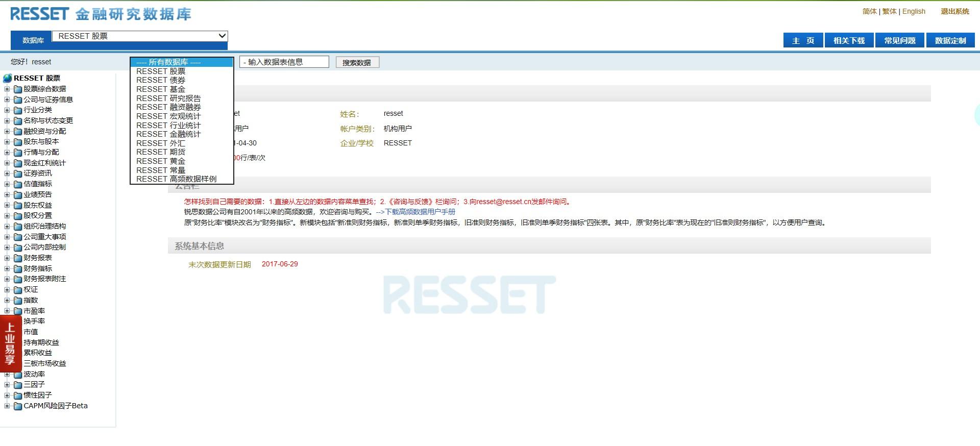Image resolution: width=980 pixels, height=446 pixels.
Task: Choose RESSET 研究报告 from the list
Action: click(x=182, y=98)
